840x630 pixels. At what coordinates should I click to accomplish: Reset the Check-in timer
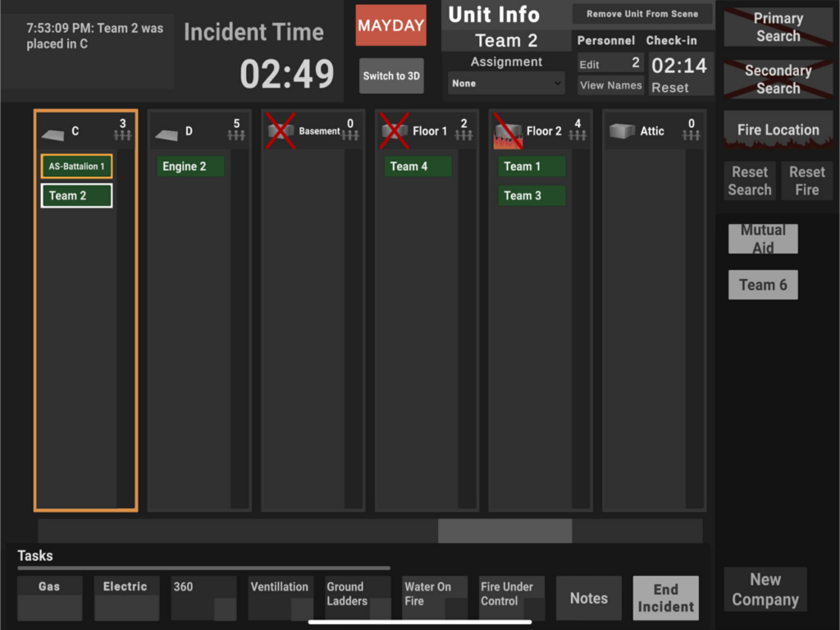(x=670, y=88)
